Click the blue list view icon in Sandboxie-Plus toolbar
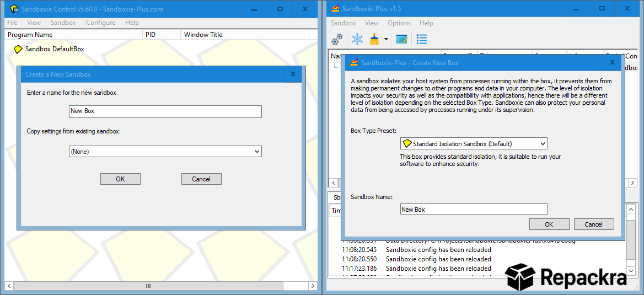The width and height of the screenshot is (644, 295). pyautogui.click(x=421, y=40)
